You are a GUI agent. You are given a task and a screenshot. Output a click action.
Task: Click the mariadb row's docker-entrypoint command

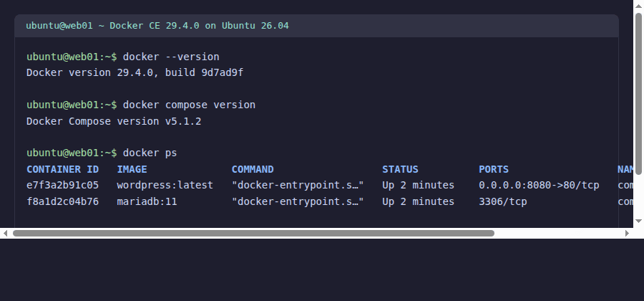298,202
